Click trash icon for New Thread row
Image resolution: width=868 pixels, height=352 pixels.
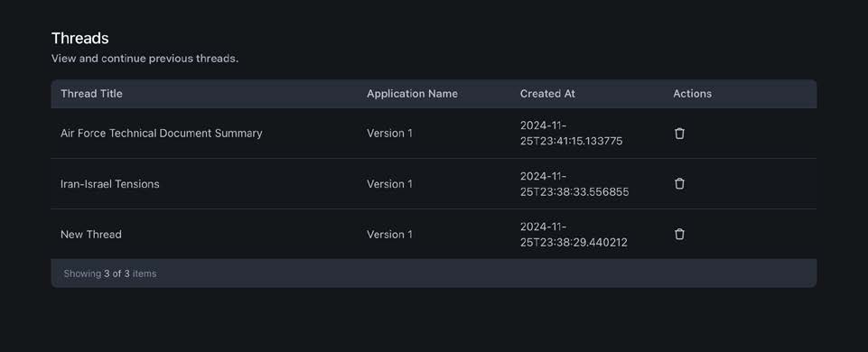(x=679, y=234)
